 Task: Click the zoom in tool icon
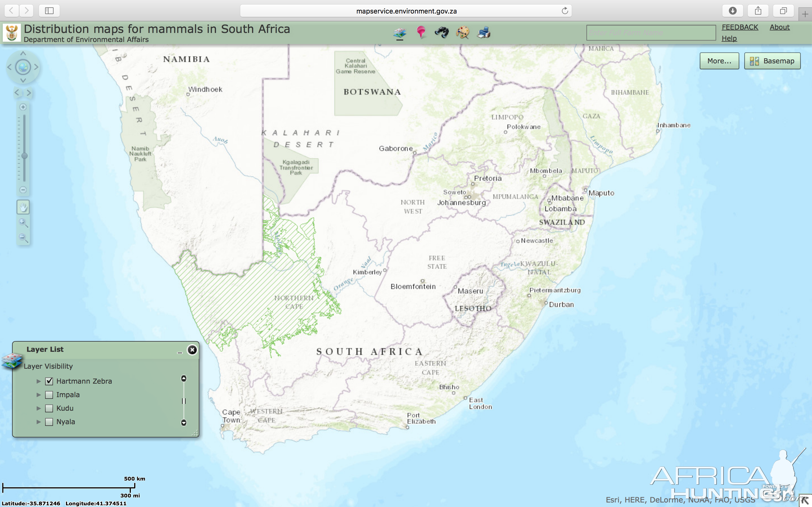point(22,222)
